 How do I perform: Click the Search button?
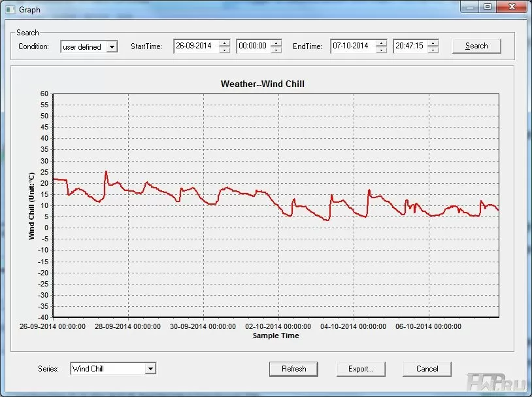476,46
